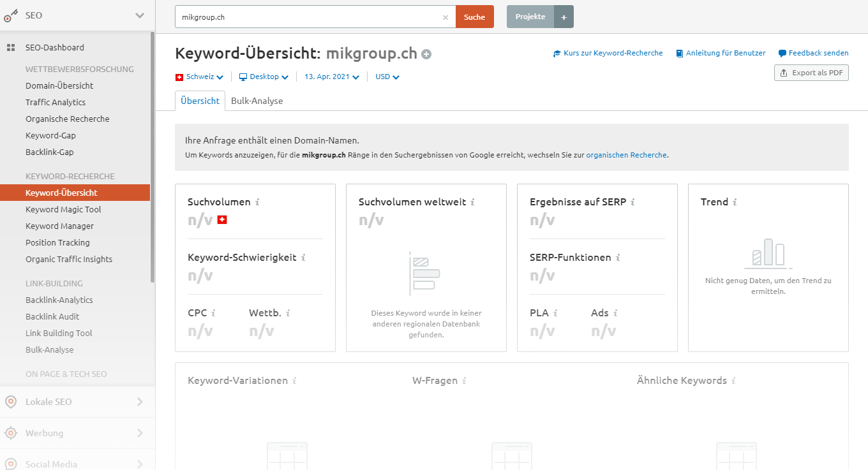
Task: Click the graduation cap icon for Keyword-Recherche course
Action: [557, 54]
